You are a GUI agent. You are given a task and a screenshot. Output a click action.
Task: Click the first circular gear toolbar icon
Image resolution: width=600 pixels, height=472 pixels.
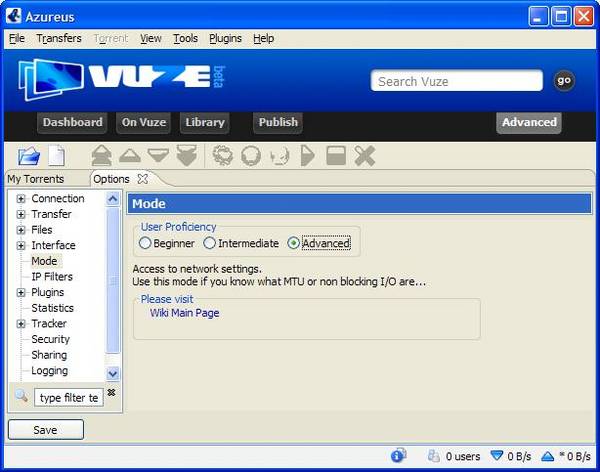click(x=222, y=156)
